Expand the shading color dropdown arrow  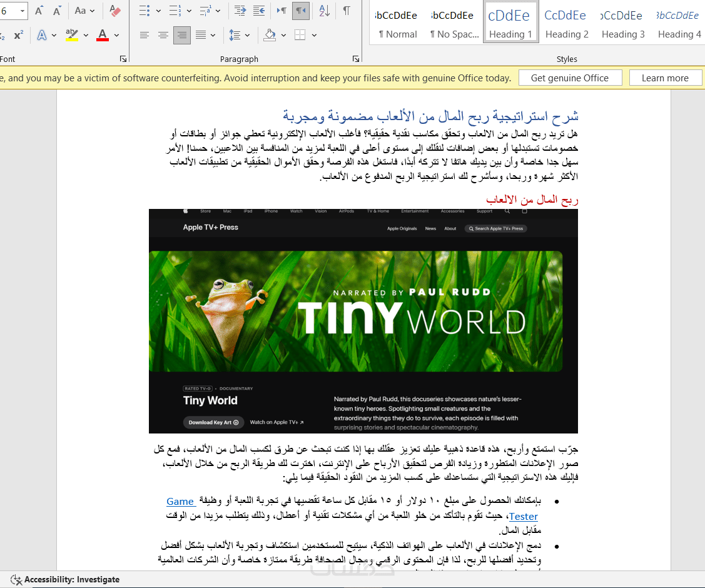[x=284, y=35]
